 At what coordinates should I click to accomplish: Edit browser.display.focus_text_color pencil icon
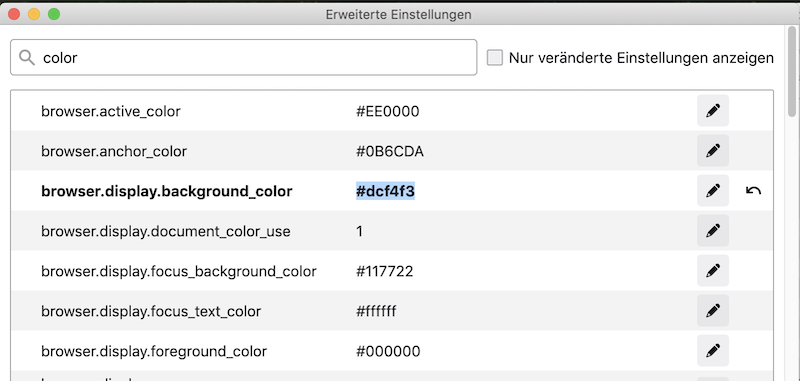click(713, 311)
